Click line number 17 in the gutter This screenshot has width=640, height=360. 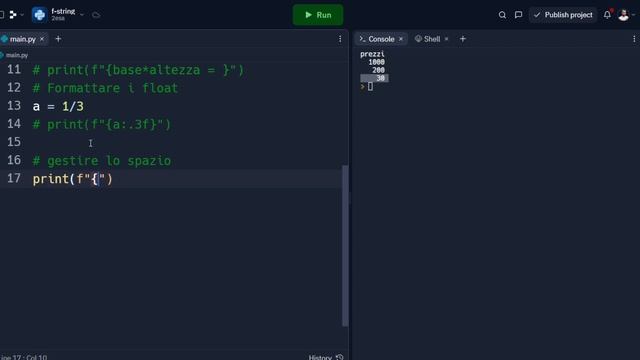13,178
